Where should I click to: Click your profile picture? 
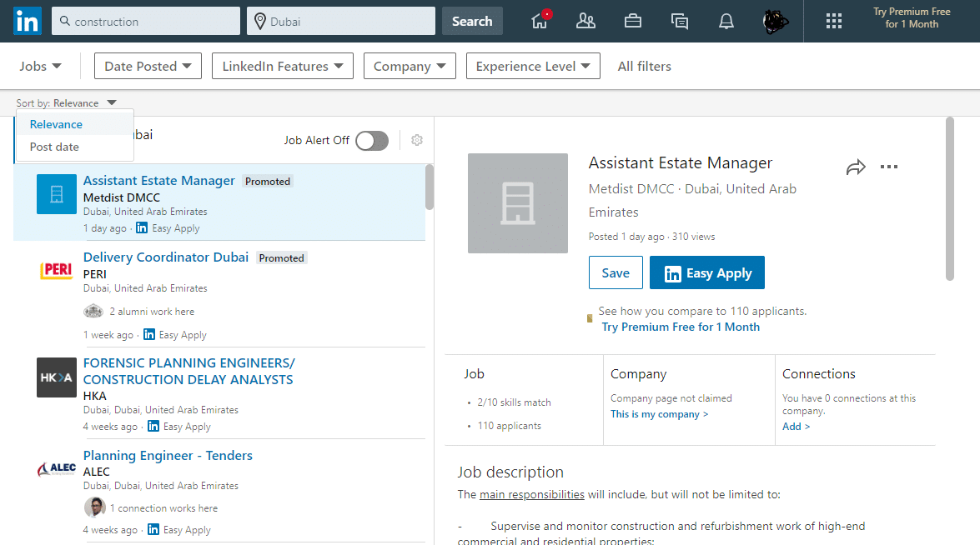click(x=774, y=21)
